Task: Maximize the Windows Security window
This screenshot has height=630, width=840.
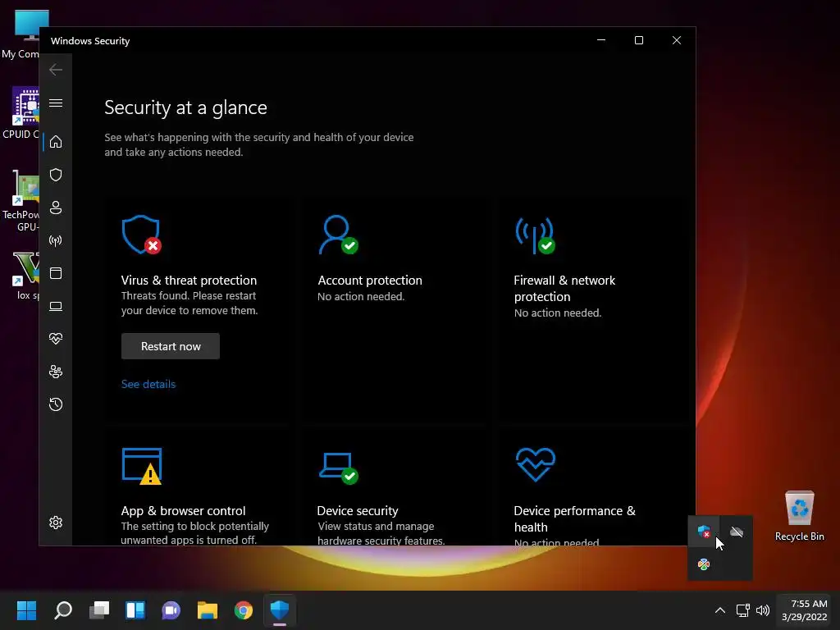Action: 638,40
